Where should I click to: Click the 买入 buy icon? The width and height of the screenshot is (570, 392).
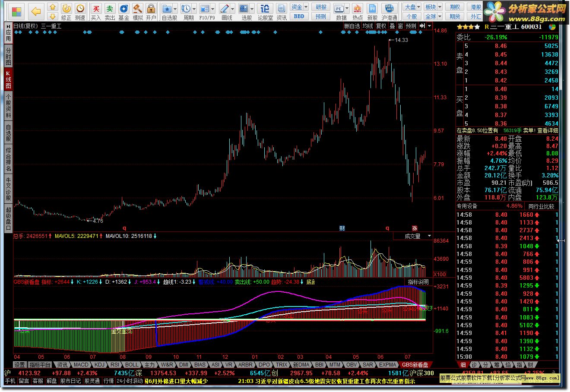tap(96, 12)
